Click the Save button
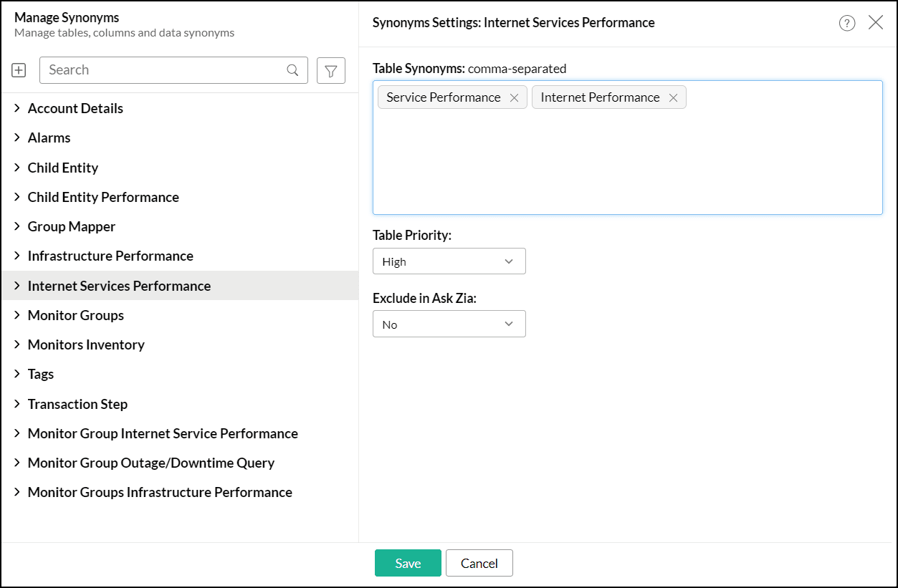The width and height of the screenshot is (898, 588). 408,563
